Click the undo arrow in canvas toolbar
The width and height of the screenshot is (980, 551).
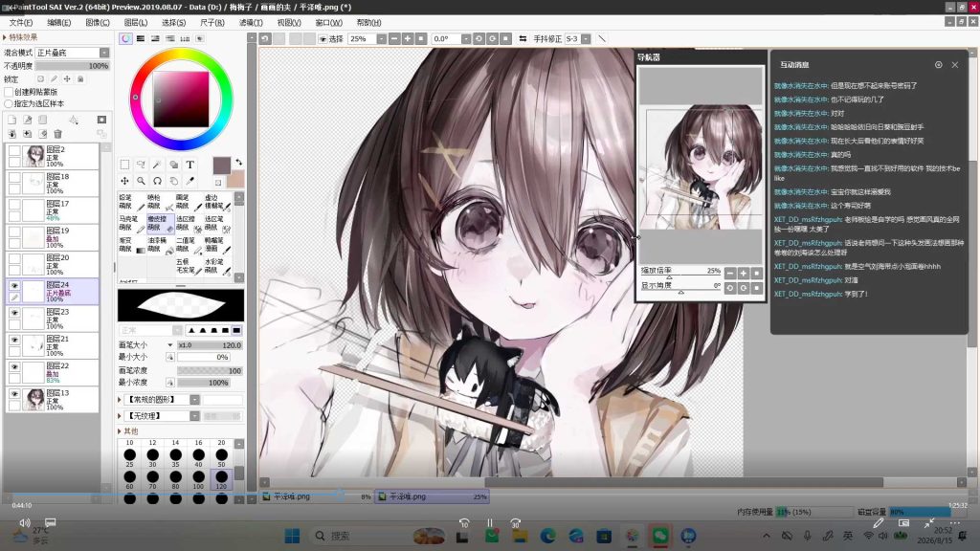point(265,38)
